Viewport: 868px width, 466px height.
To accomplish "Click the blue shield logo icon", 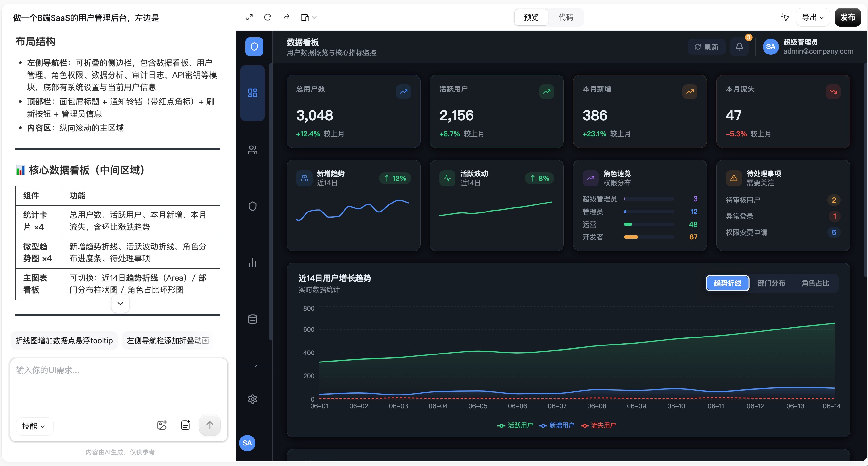I will click(254, 46).
